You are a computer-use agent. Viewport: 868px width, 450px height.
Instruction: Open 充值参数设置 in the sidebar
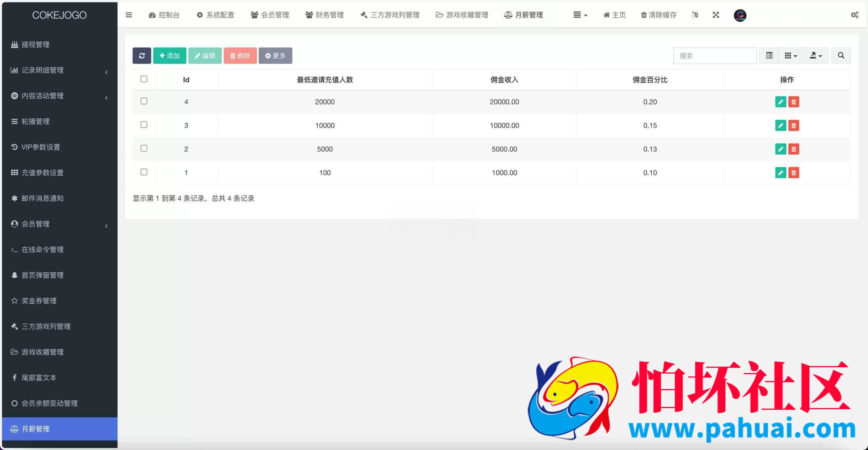point(60,173)
